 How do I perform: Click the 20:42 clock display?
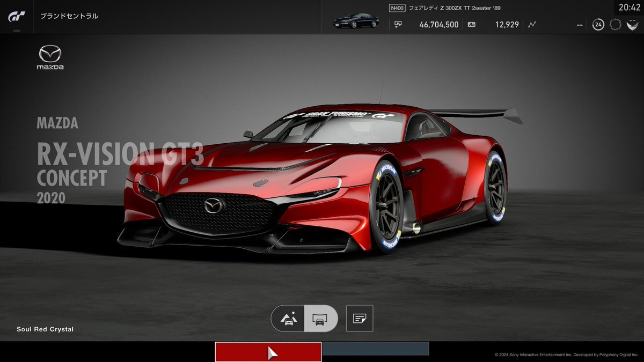(629, 8)
